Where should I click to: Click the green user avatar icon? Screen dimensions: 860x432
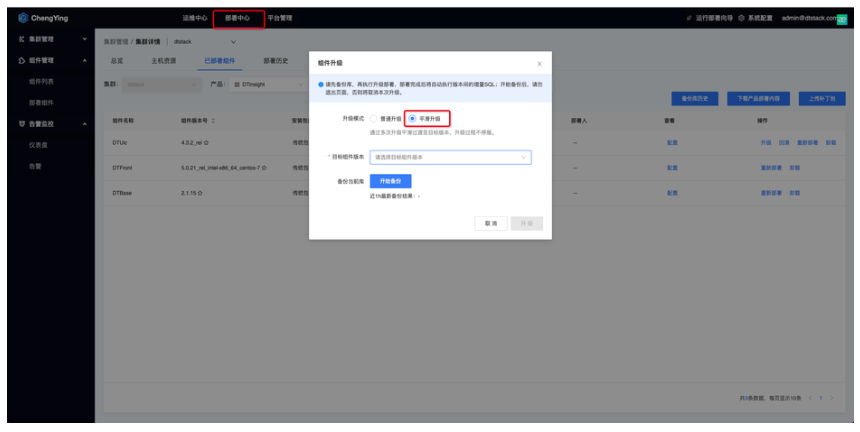pyautogui.click(x=842, y=19)
